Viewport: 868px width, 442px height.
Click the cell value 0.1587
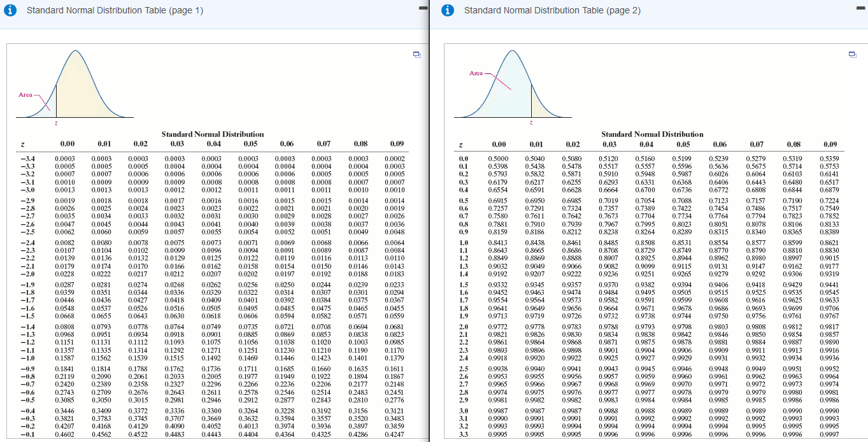point(65,358)
